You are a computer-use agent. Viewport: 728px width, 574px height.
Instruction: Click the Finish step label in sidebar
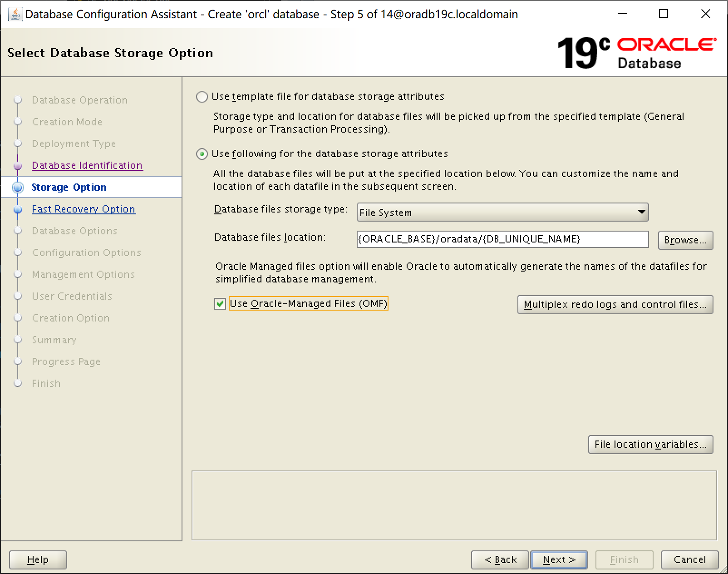click(x=46, y=383)
